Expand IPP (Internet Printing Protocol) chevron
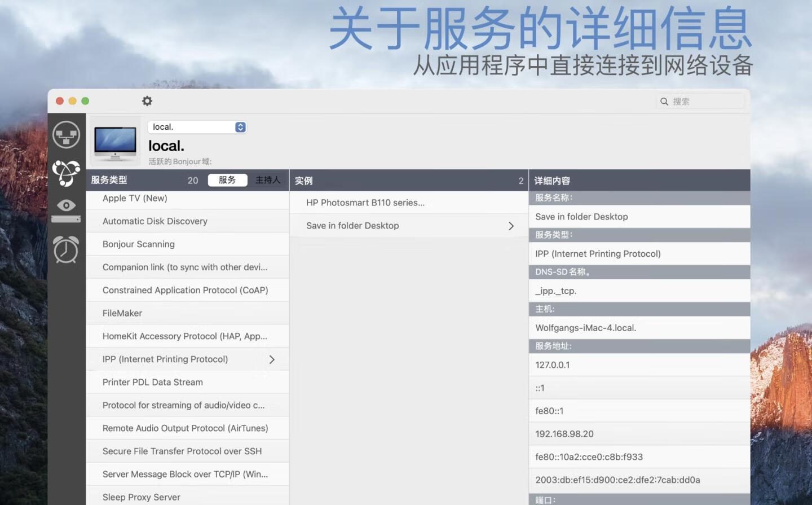This screenshot has height=505, width=812. [x=272, y=359]
